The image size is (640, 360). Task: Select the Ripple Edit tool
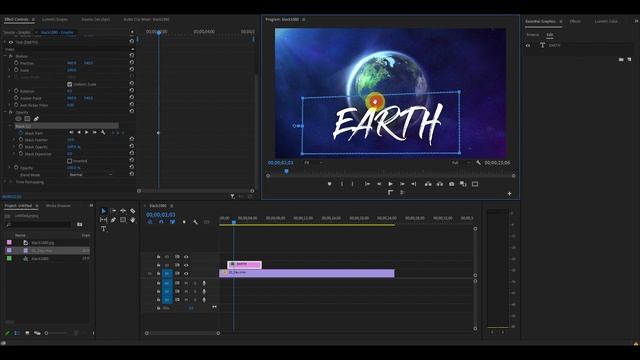click(123, 211)
